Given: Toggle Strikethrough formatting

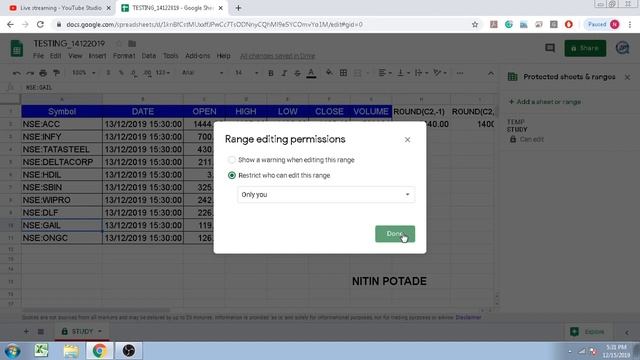Looking at the screenshot, I should pos(297,73).
